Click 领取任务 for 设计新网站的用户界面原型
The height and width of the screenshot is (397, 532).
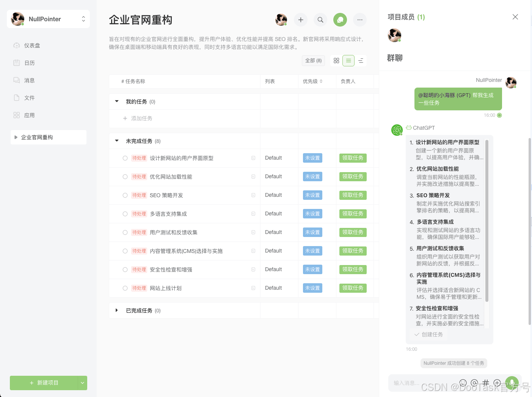pos(353,158)
